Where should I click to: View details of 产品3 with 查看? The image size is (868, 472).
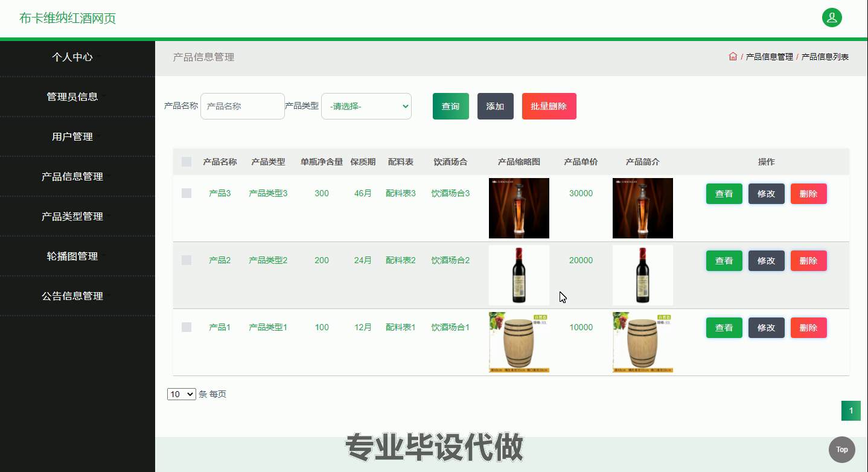[x=724, y=194]
